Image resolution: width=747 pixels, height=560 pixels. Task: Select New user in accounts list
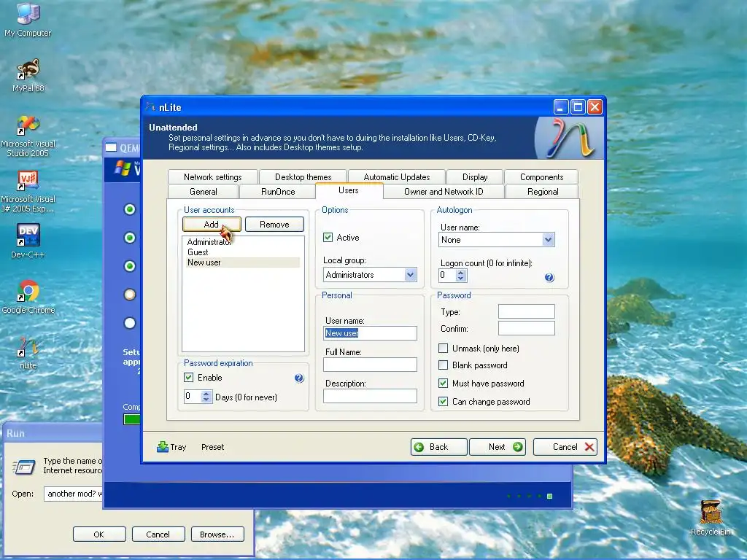coord(242,262)
